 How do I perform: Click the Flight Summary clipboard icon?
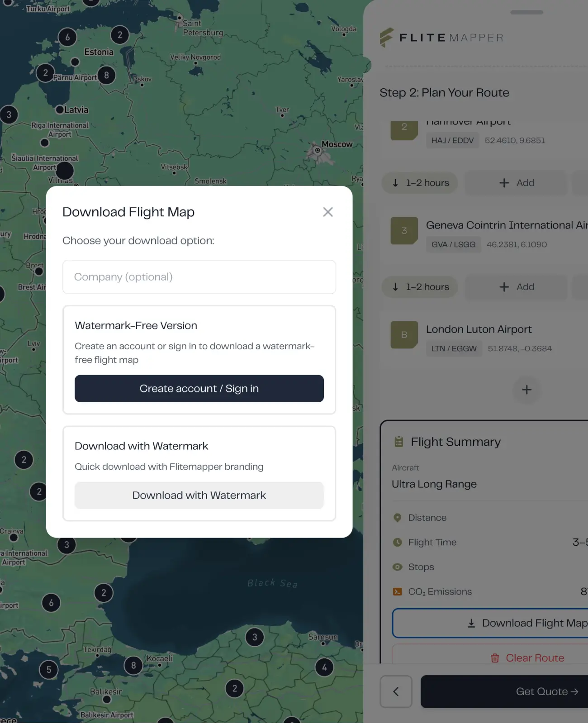point(398,442)
